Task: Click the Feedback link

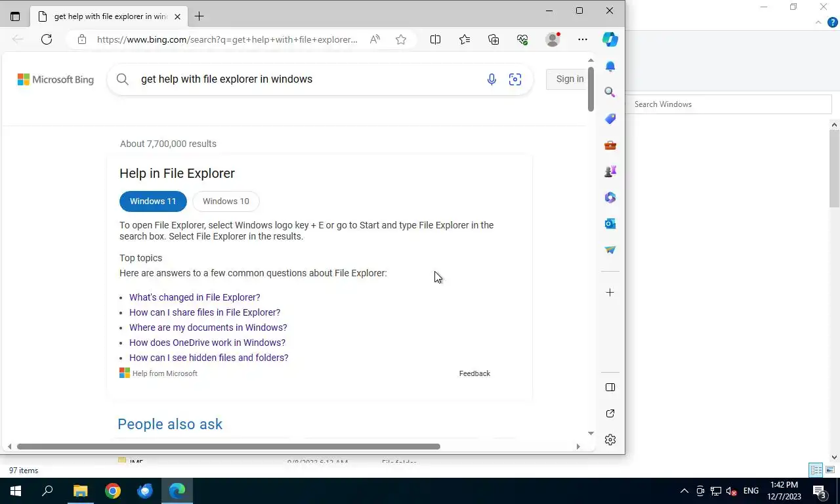Action: 474,373
